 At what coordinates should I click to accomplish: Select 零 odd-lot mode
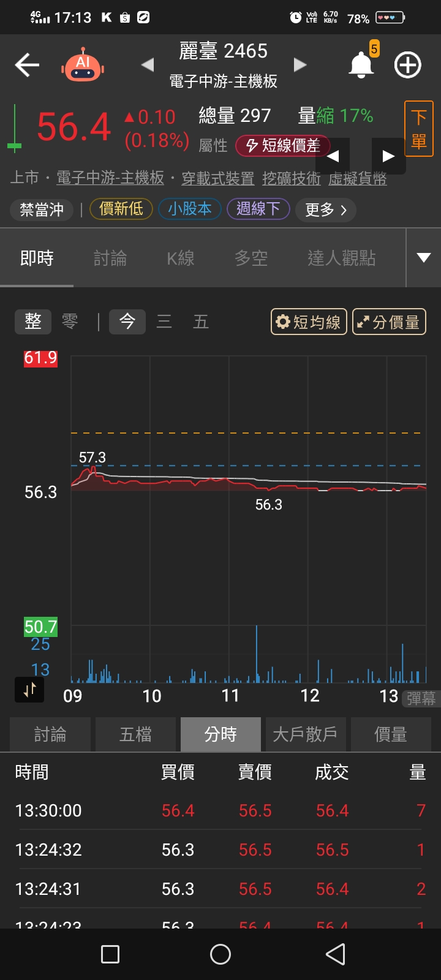(70, 322)
